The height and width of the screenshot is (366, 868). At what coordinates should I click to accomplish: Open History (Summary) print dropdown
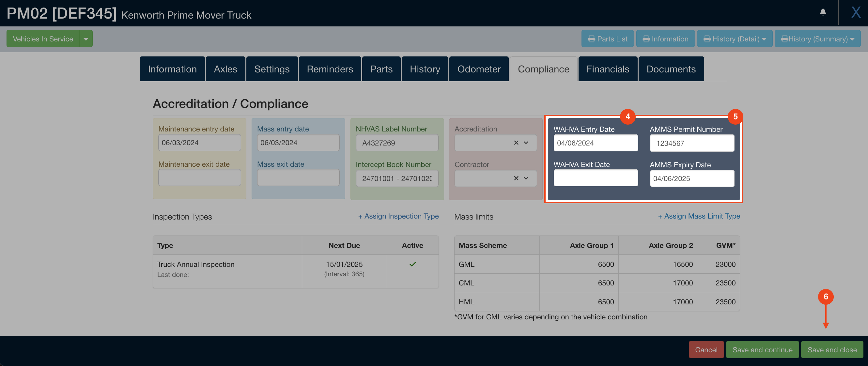point(817,39)
